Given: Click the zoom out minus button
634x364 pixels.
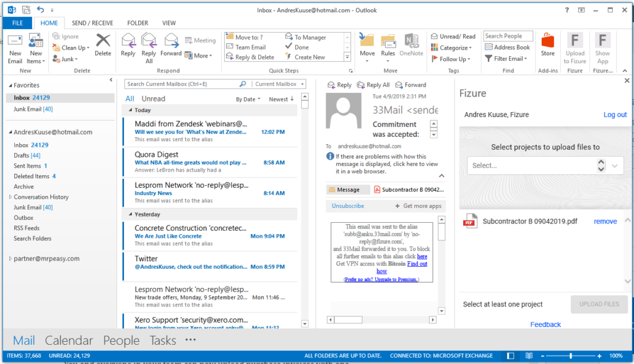Looking at the screenshot, I should pyautogui.click(x=542, y=356).
